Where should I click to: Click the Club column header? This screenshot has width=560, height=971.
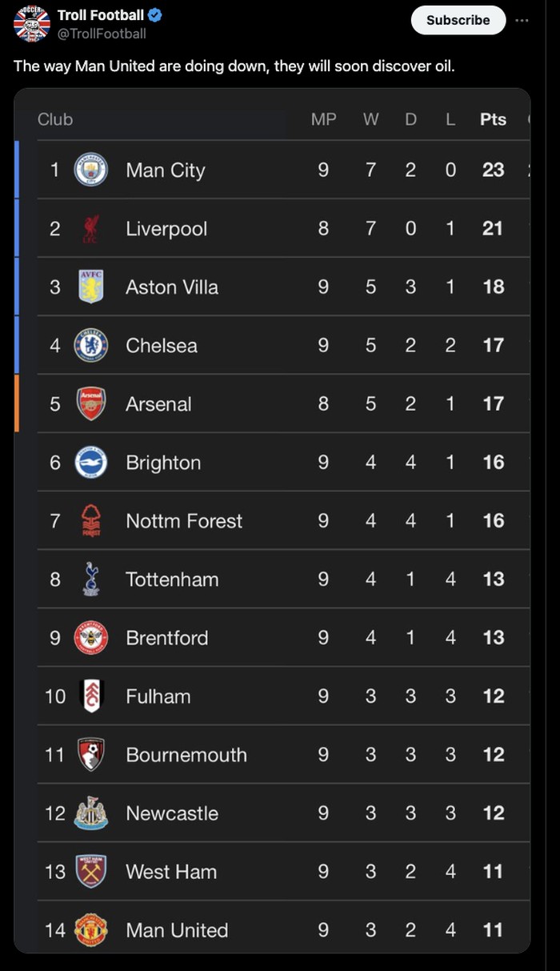(x=55, y=119)
